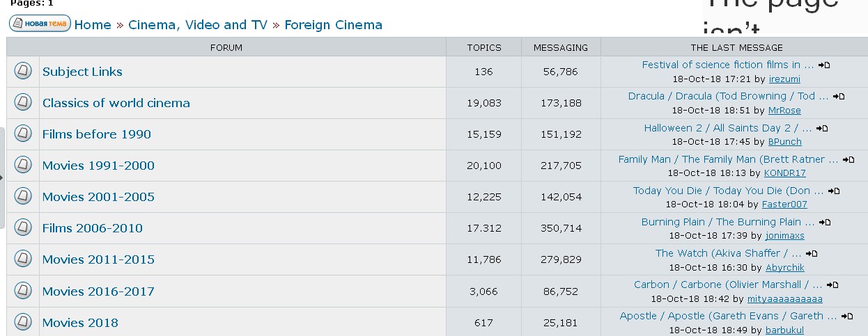Open the Films 2006-2010 forum
Screen dimensions: 868x336
tap(92, 228)
